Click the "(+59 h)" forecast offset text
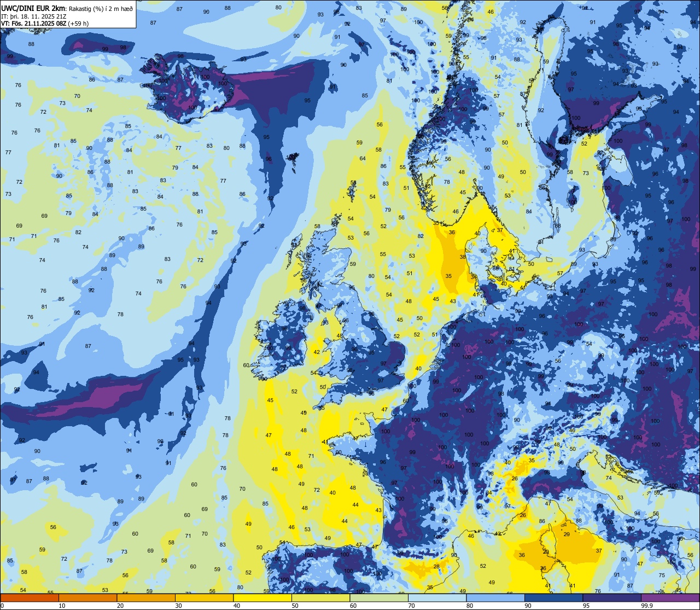Viewport: 700px width, 610px height. [x=79, y=24]
